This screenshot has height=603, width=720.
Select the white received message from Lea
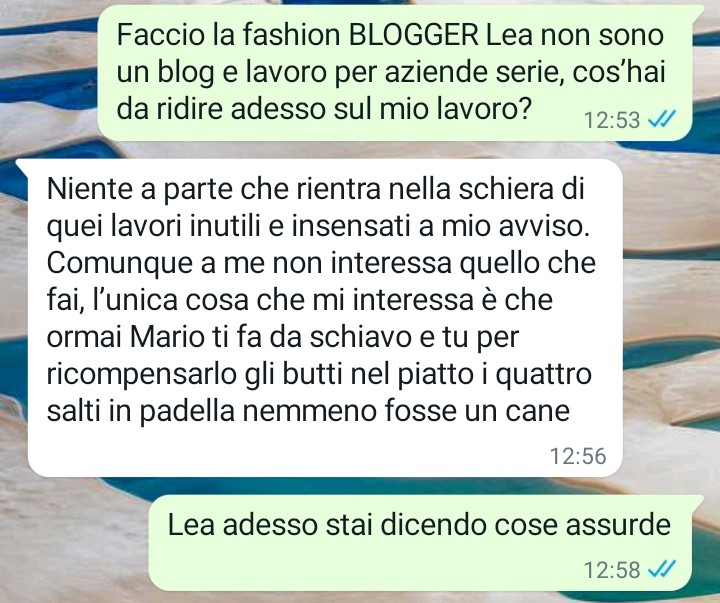[325, 318]
